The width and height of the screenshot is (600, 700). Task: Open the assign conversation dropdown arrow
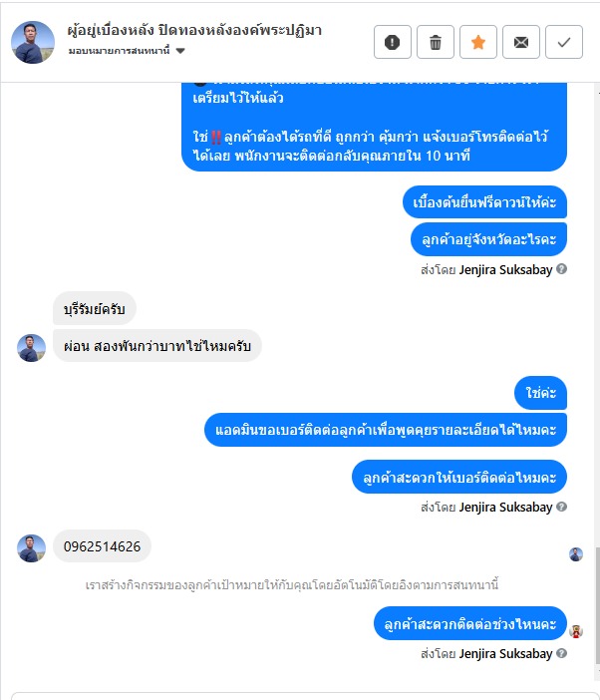[180, 51]
